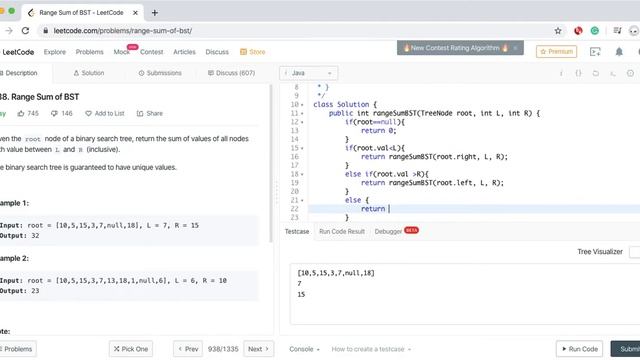Click the site lock icon
This screenshot has height=360, width=640.
tap(45, 31)
